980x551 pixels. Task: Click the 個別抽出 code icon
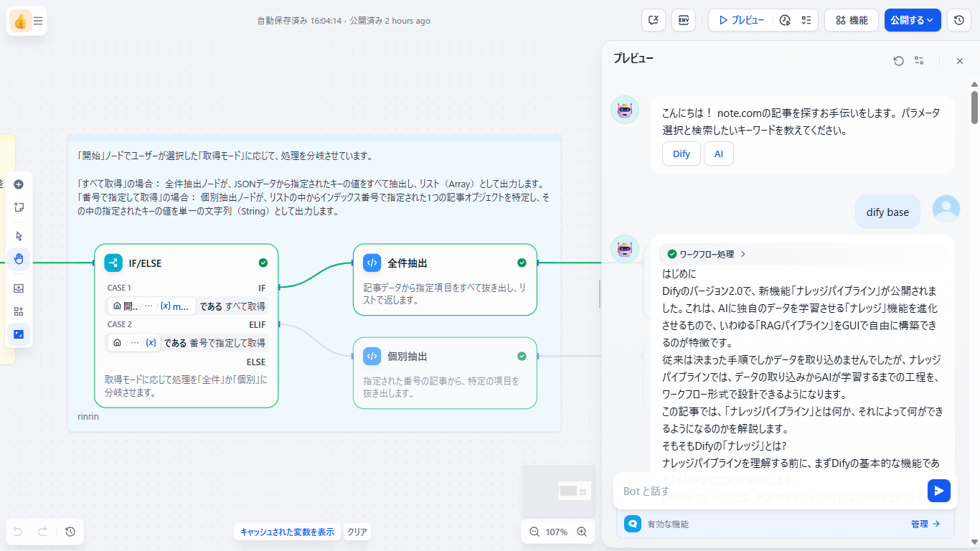372,356
